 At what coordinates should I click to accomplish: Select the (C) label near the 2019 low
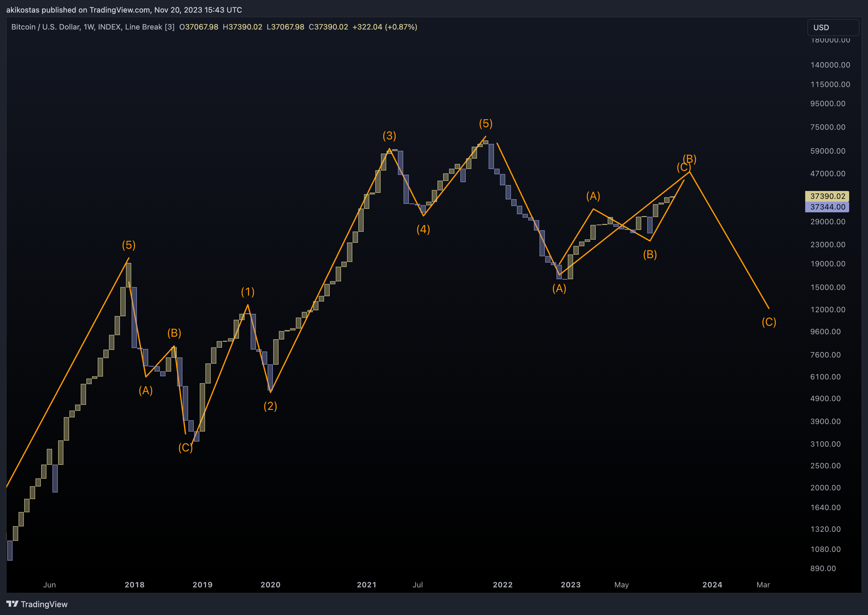pyautogui.click(x=186, y=448)
